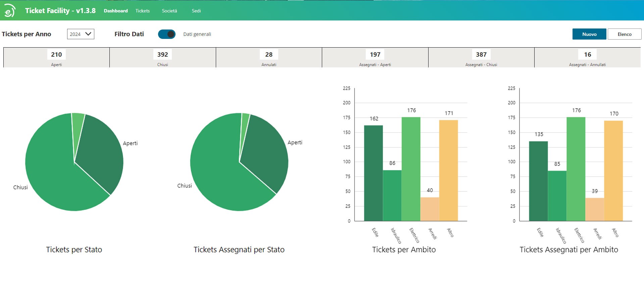Click the Arredi bar valued 39

coord(595,210)
